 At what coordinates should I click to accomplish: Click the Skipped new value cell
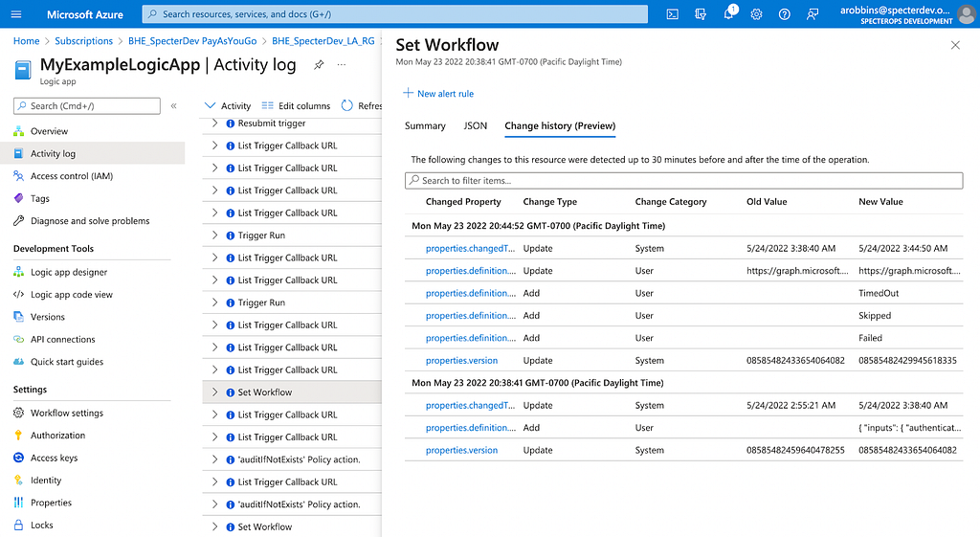[x=875, y=316]
